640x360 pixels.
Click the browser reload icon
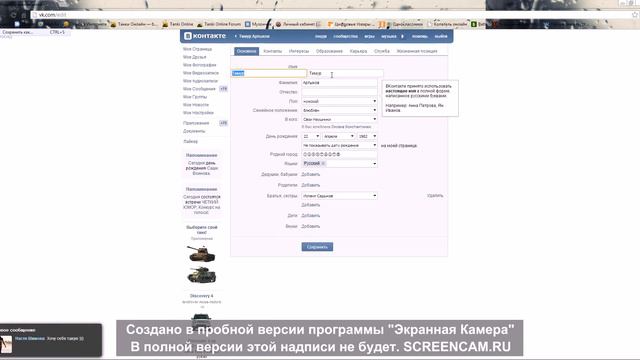coord(14,15)
